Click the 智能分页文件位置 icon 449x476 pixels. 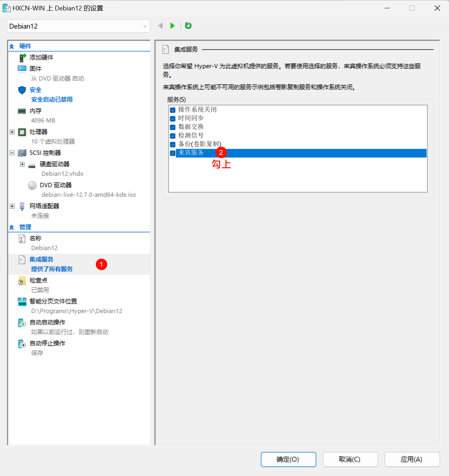pos(22,302)
